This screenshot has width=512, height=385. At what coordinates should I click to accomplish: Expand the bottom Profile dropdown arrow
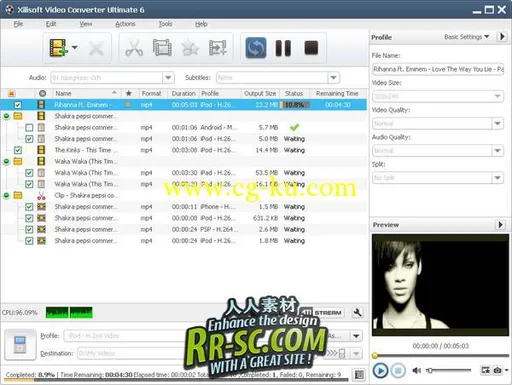[x=356, y=336]
